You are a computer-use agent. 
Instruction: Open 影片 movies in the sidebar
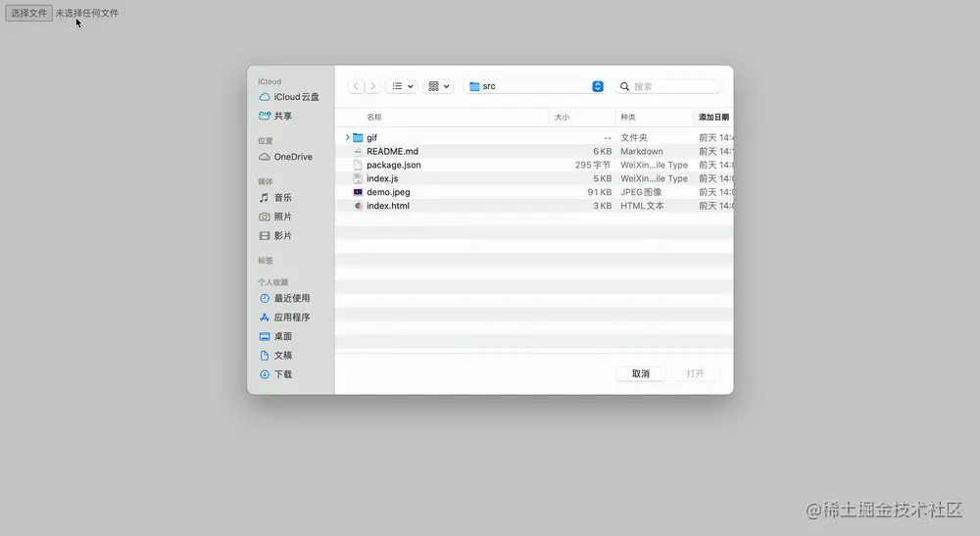[275, 235]
